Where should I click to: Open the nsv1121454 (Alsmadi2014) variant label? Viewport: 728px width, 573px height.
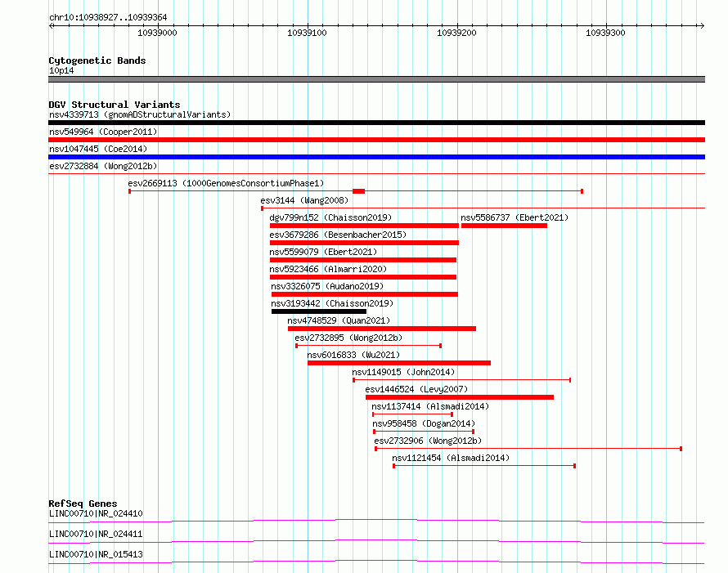click(451, 458)
